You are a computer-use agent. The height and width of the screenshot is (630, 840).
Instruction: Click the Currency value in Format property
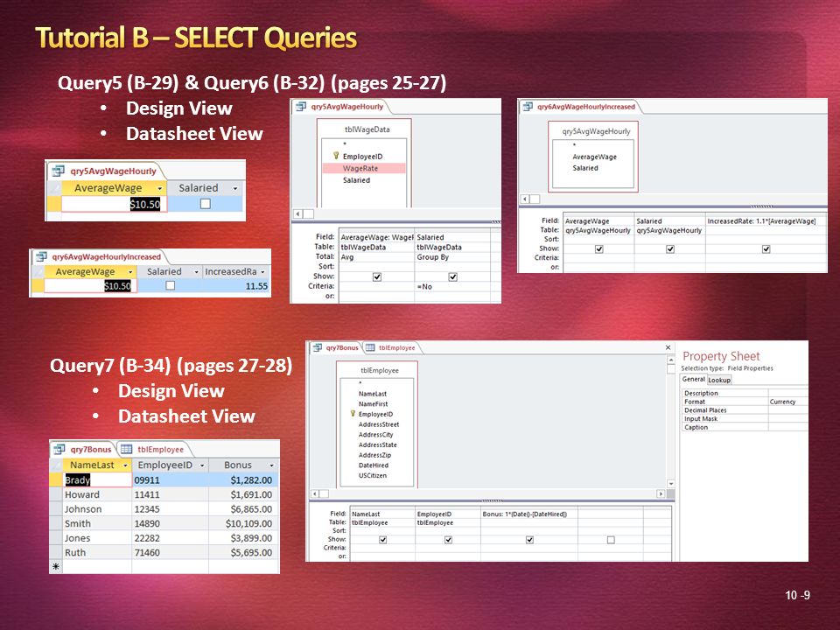coord(787,402)
